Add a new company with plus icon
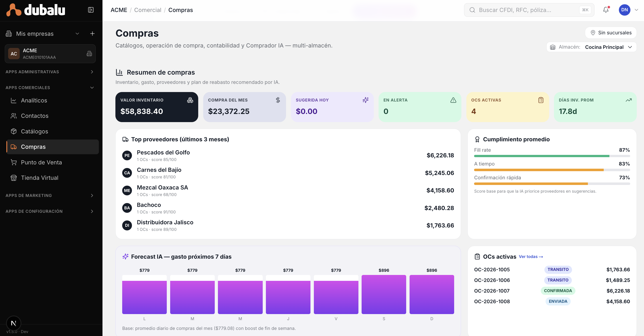Image resolution: width=644 pixels, height=336 pixels. (x=92, y=33)
